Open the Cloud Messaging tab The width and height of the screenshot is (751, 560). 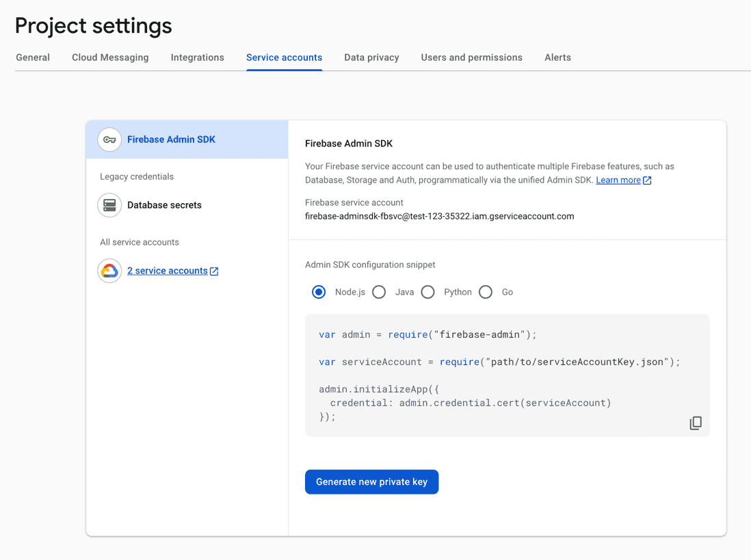click(x=109, y=57)
